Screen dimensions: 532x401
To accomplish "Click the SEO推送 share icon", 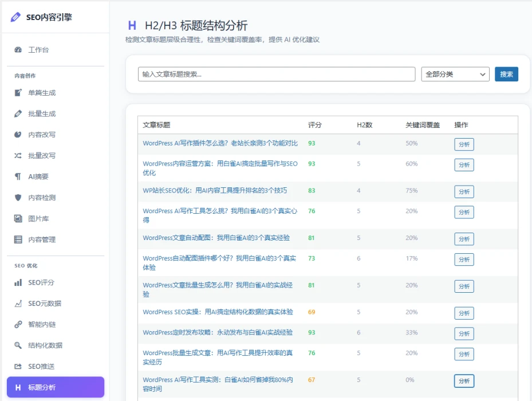I will [18, 367].
